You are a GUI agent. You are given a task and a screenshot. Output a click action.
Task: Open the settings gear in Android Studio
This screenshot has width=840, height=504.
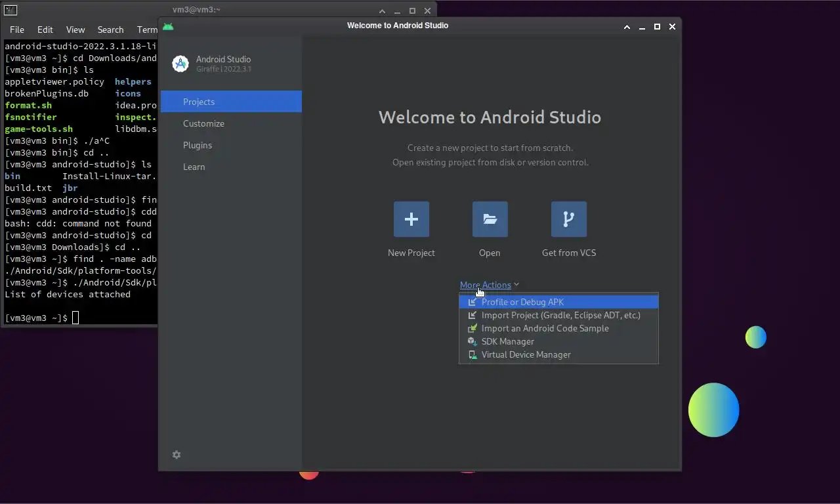click(x=177, y=455)
